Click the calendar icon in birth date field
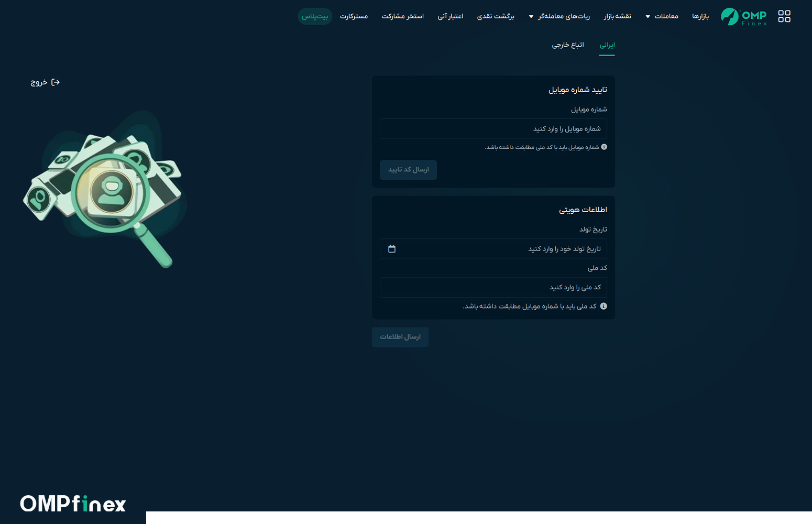The image size is (812, 524). coord(392,249)
